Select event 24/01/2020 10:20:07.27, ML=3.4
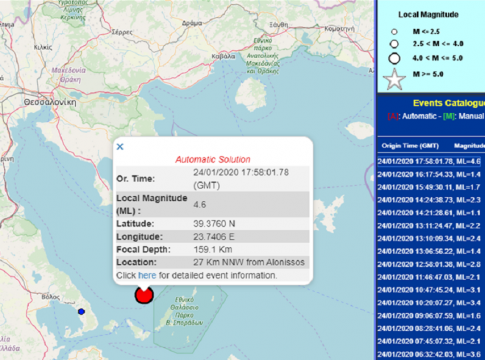485x360 pixels. pos(429,303)
